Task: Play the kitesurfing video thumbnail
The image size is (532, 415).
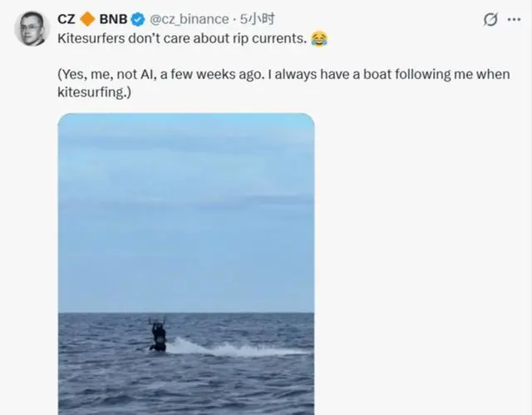Action: pyautogui.click(x=186, y=264)
